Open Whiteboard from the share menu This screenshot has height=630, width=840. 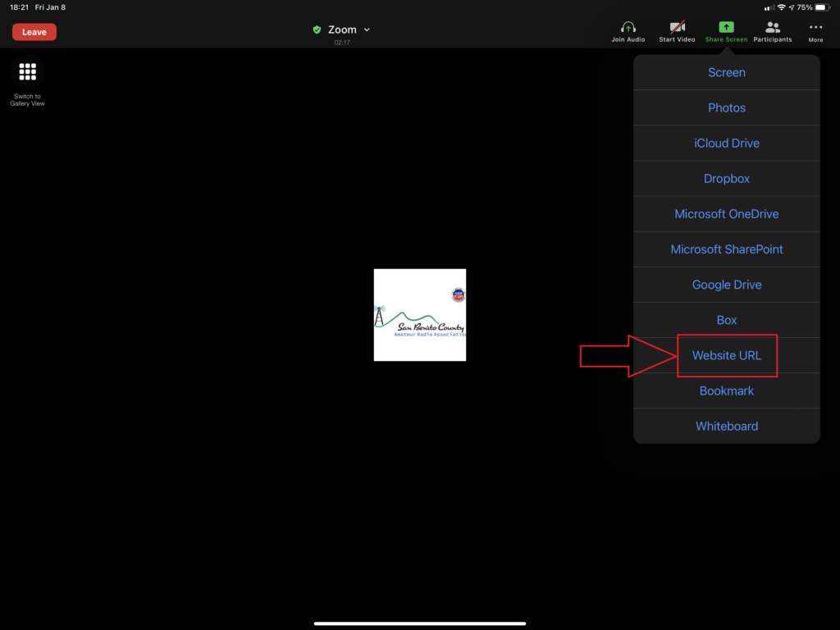pyautogui.click(x=727, y=426)
